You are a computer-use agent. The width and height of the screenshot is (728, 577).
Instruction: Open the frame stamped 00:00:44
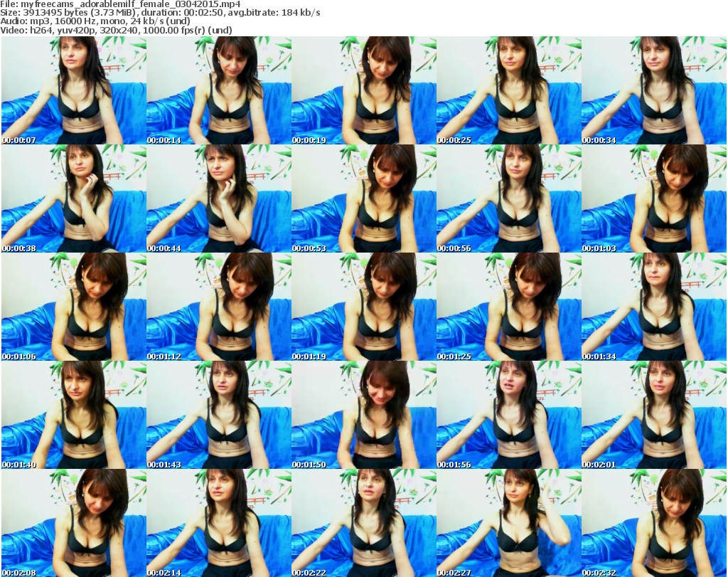coord(219,198)
